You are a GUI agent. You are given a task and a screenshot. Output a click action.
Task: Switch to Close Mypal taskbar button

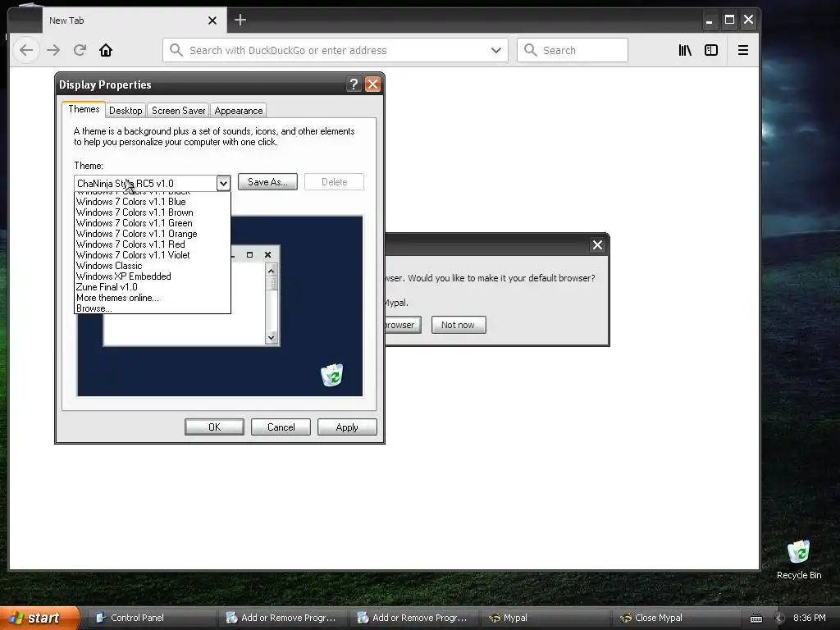coord(676,618)
